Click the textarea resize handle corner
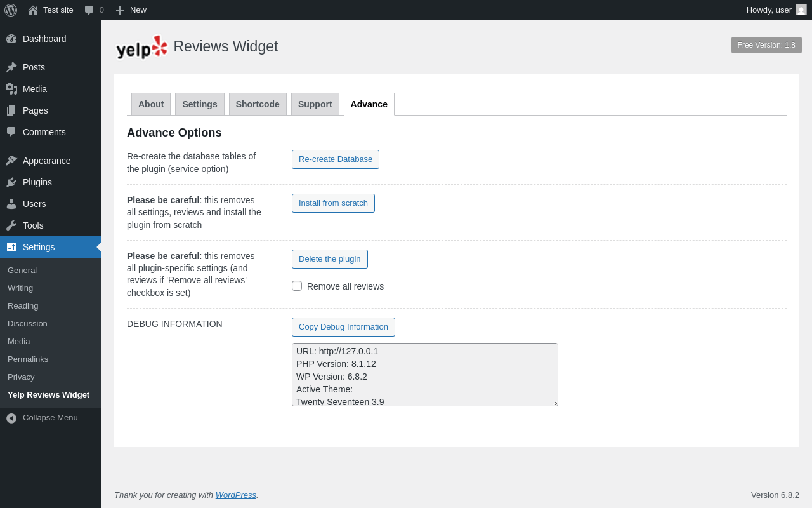Image resolution: width=812 pixels, height=508 pixels. [x=554, y=403]
